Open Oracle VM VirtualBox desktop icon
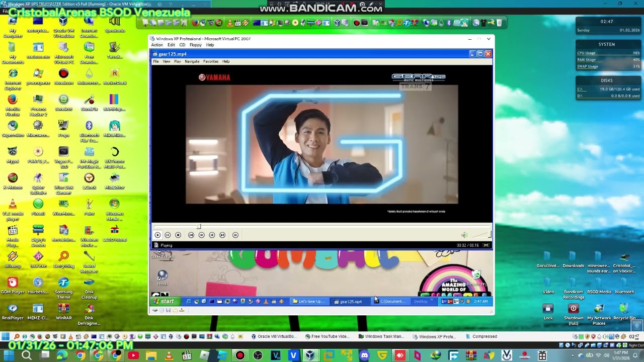644x362 pixels. (x=63, y=27)
